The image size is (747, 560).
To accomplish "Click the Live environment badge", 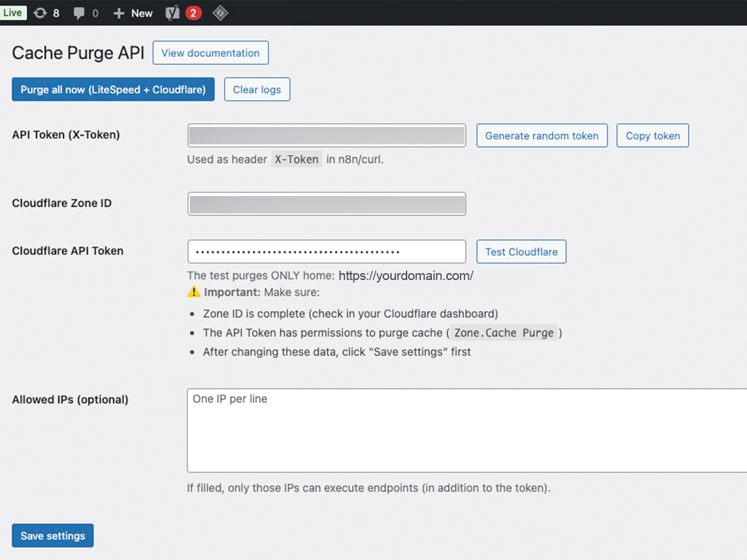I will tap(13, 12).
